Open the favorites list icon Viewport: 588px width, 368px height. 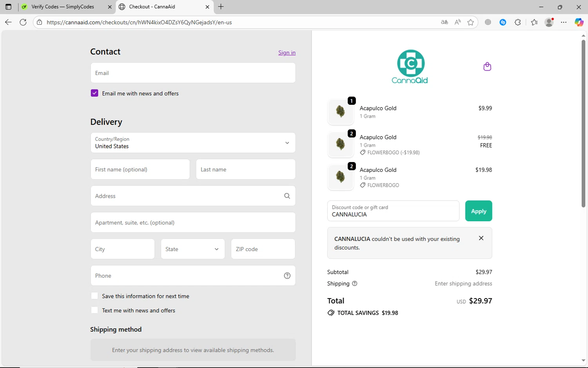click(534, 22)
